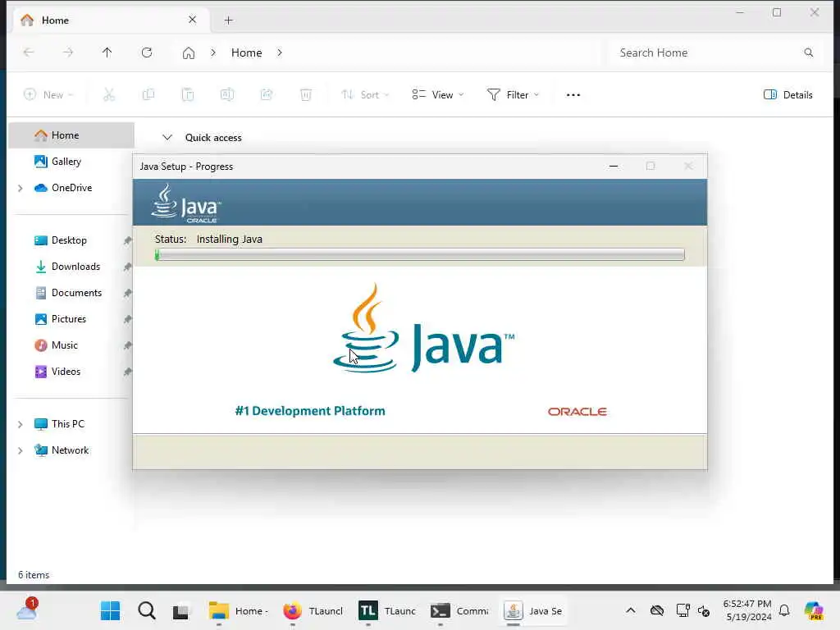
Task: Click the Rename icon in toolbar
Action: click(227, 95)
